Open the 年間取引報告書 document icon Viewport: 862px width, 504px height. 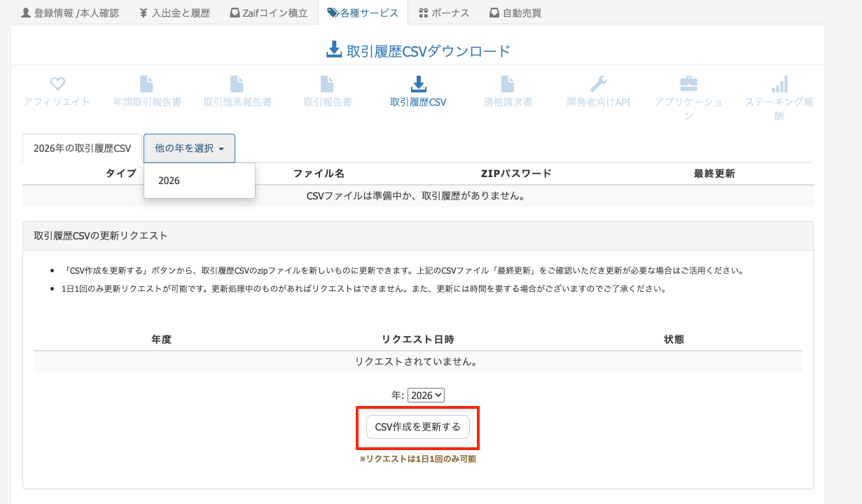(146, 85)
